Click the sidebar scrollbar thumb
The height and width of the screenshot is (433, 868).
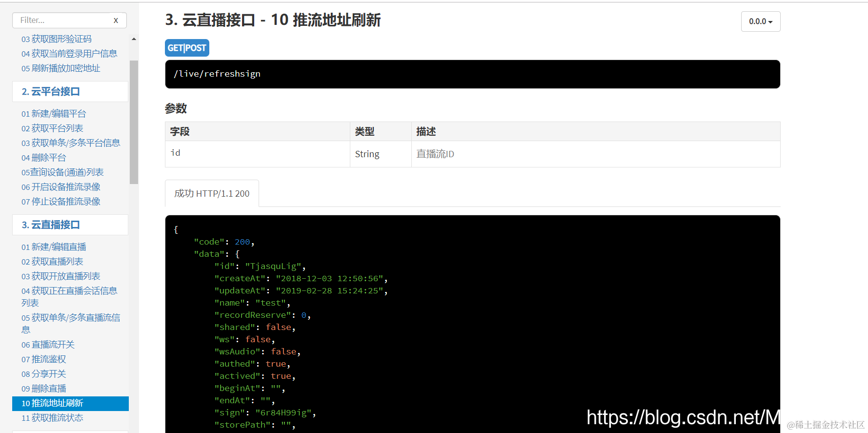134,122
